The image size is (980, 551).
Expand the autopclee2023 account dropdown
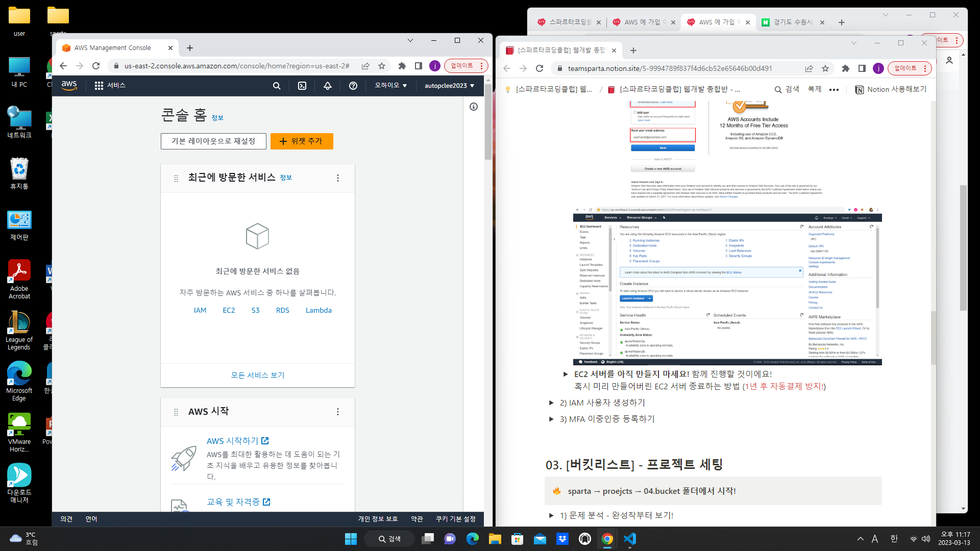tap(449, 86)
